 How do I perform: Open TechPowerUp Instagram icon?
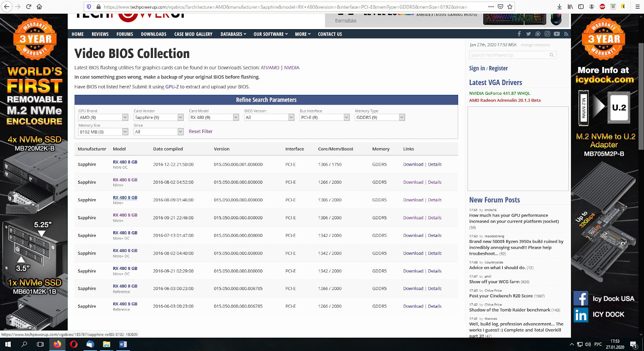click(547, 34)
